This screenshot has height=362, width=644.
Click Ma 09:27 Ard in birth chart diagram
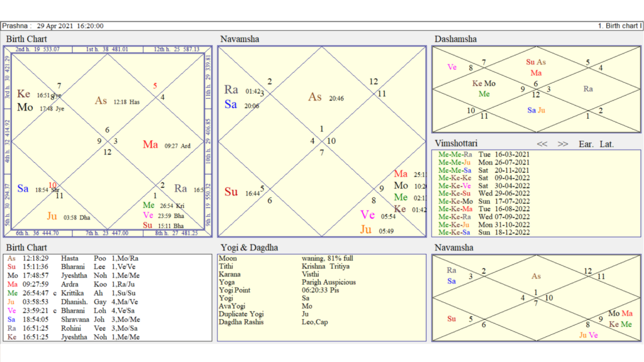(166, 145)
